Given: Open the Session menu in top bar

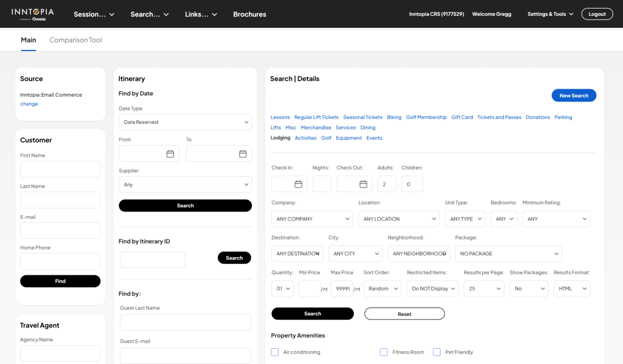Looking at the screenshot, I should click(x=94, y=15).
